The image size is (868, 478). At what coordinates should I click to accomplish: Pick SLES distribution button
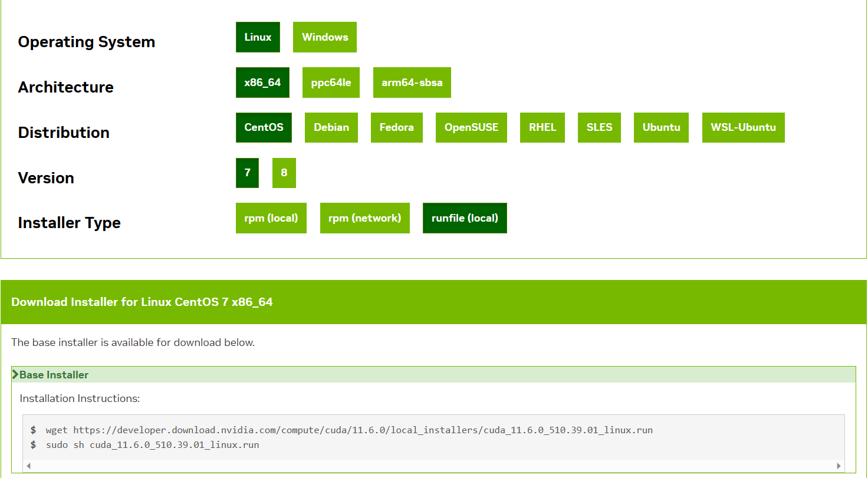[599, 127]
